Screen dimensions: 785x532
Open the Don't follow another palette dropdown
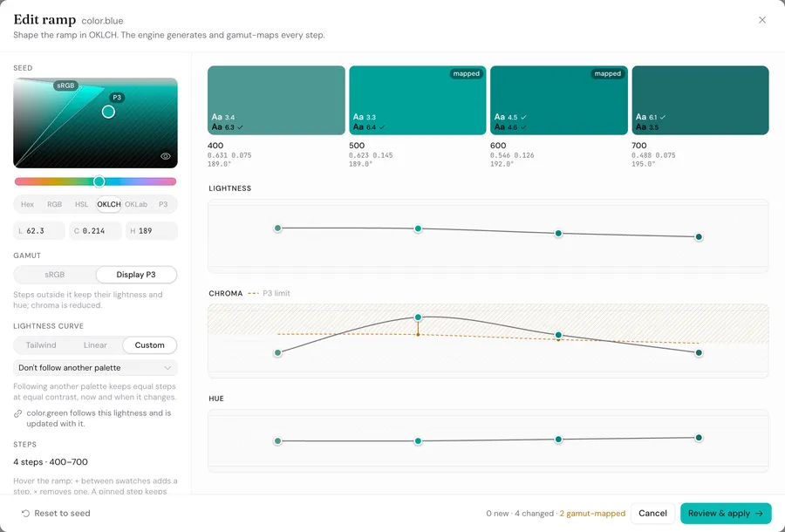click(95, 368)
